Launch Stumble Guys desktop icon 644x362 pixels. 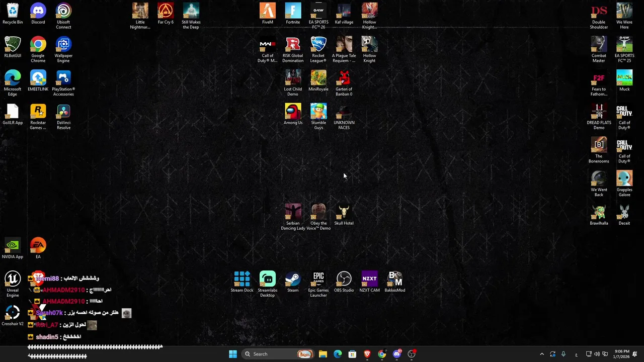pos(318,117)
